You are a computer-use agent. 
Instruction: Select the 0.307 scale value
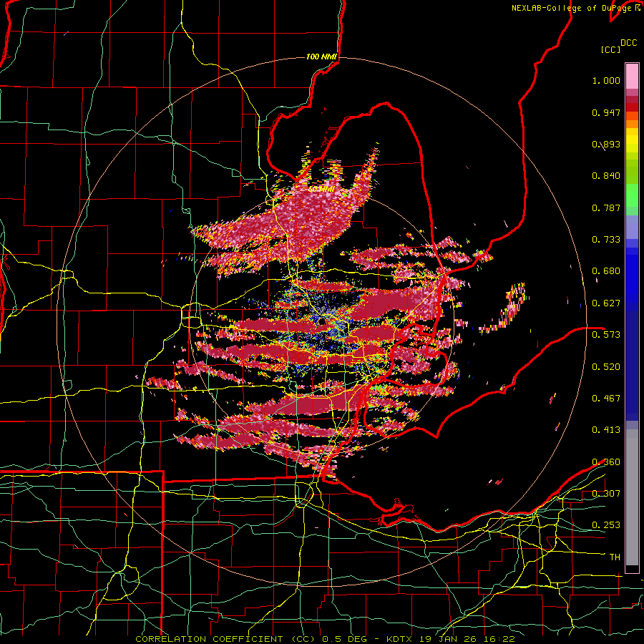coord(606,493)
